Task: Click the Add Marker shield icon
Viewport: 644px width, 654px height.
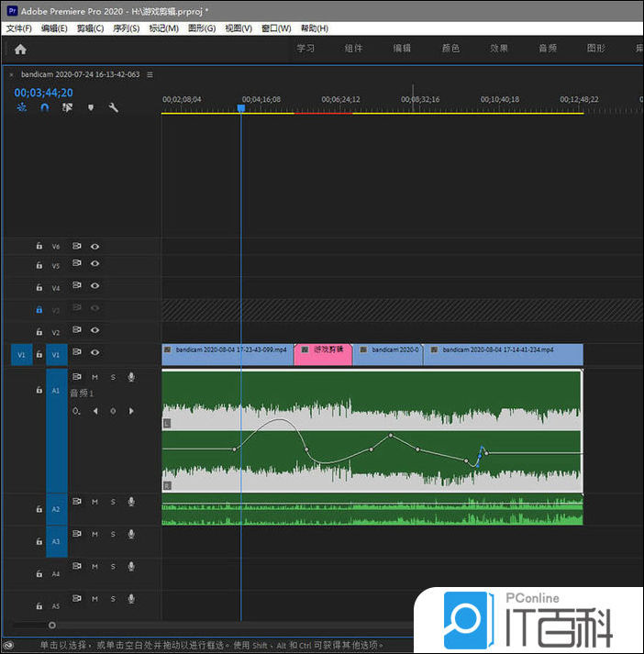Action: coord(90,107)
